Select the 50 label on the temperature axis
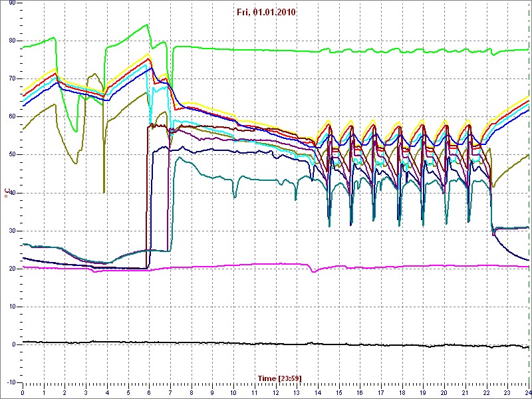The height and width of the screenshot is (399, 532). point(11,154)
